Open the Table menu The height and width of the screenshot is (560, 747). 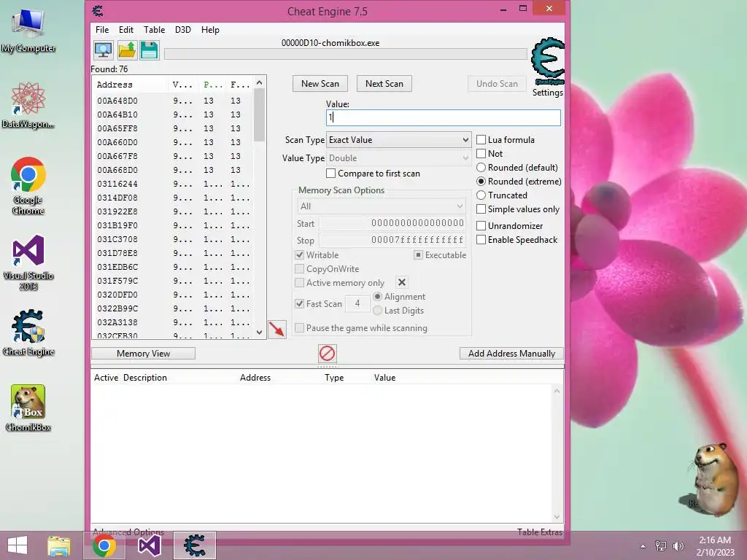click(x=155, y=29)
